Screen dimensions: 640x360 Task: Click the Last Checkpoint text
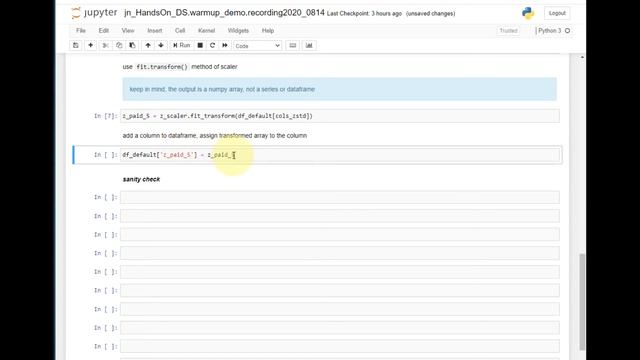364,13
